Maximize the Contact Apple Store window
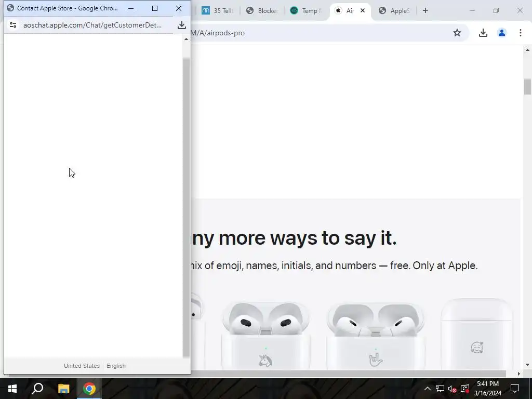Image resolution: width=532 pixels, height=399 pixels. [x=155, y=8]
